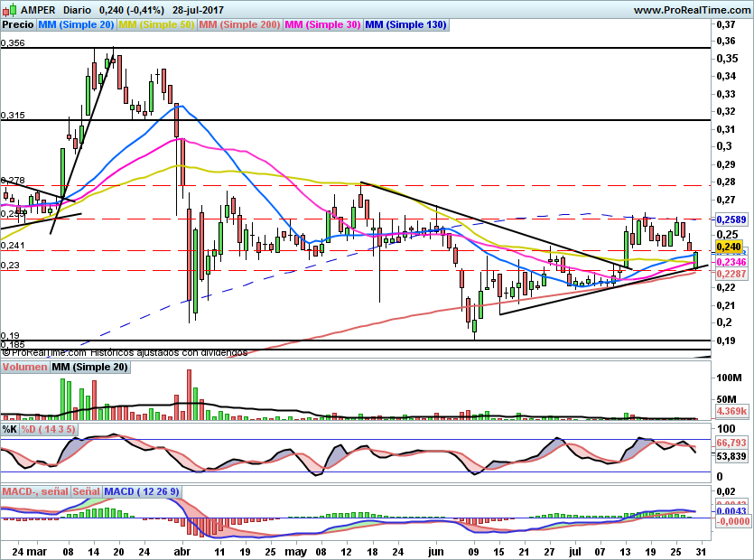Select the MM (Simple 20) price label
Screen dimensions: 754x560
point(76,24)
